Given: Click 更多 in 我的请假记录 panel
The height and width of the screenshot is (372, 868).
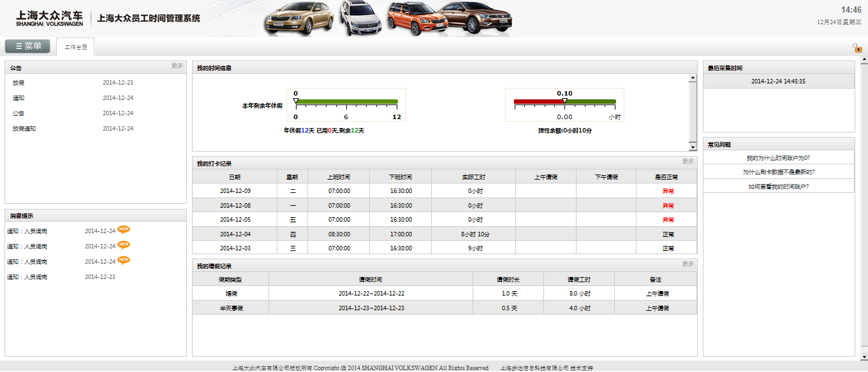Looking at the screenshot, I should tap(688, 264).
